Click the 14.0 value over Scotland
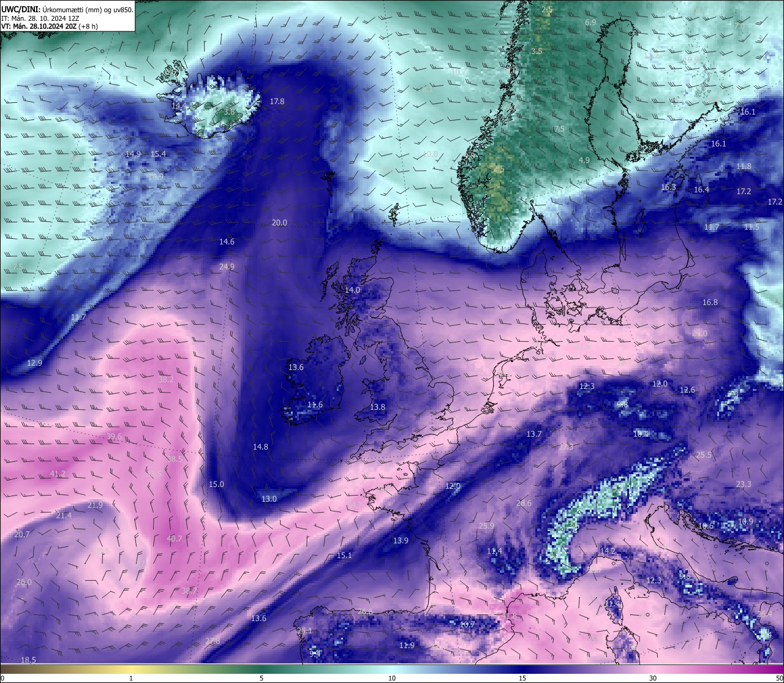 coord(352,290)
